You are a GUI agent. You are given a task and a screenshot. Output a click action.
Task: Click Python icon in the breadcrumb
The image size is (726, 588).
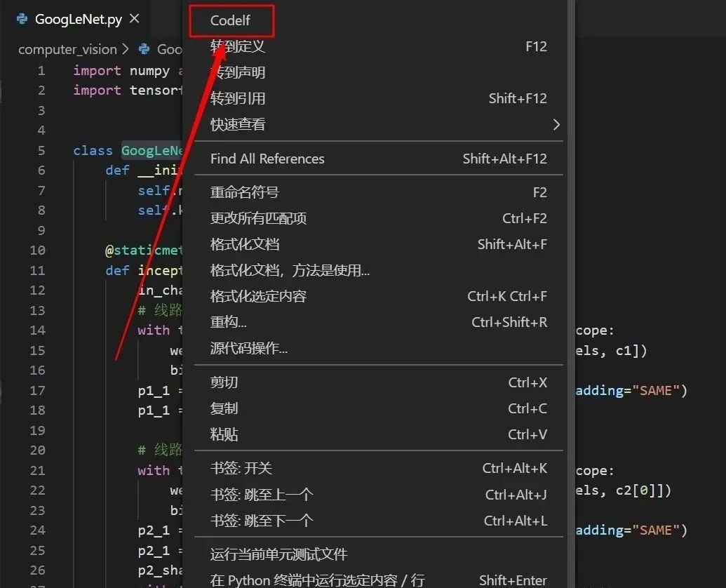144,49
